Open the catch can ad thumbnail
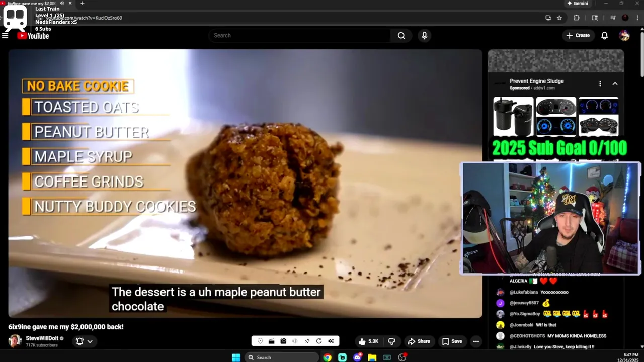644x362 pixels. click(x=513, y=117)
